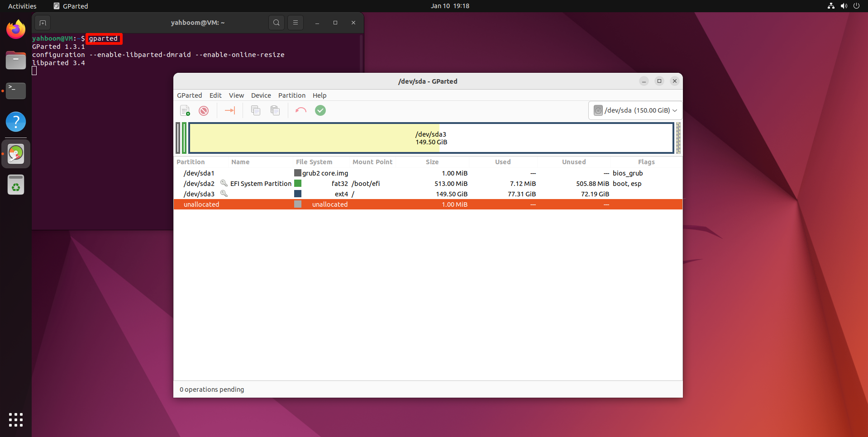Open the View menu
Viewport: 868px width, 437px height.
pos(236,95)
